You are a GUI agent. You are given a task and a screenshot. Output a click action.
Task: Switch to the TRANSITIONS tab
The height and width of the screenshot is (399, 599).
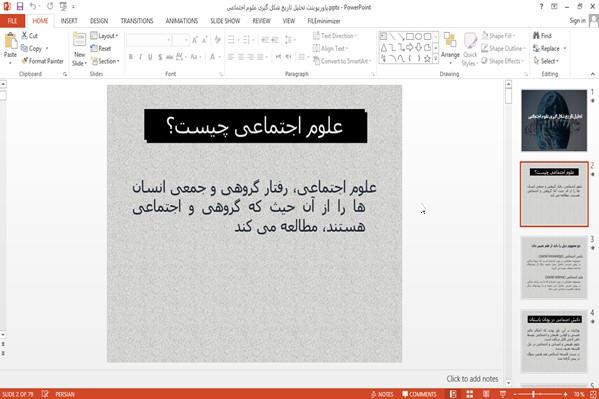[x=137, y=21]
